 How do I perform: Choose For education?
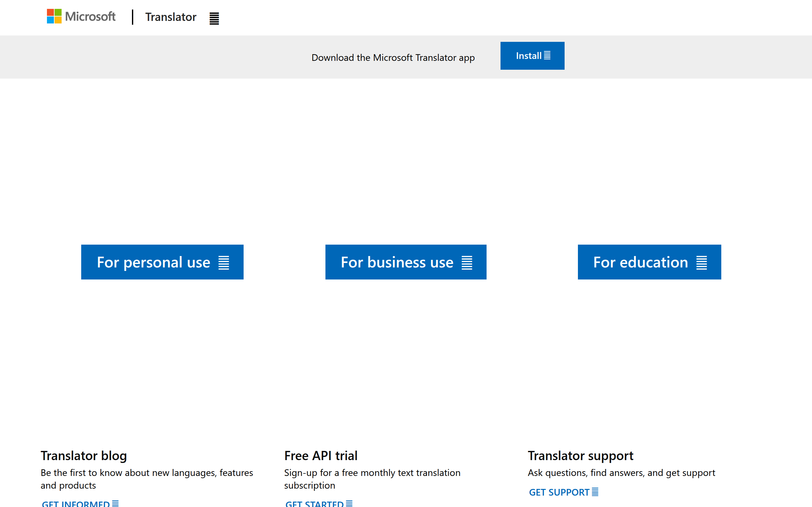pyautogui.click(x=649, y=262)
